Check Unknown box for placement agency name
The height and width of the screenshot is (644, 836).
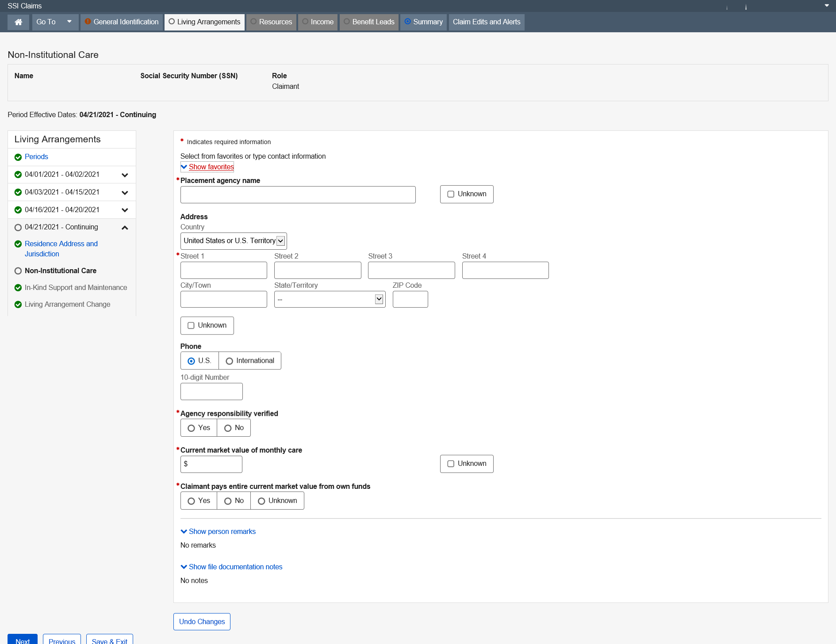pos(451,194)
